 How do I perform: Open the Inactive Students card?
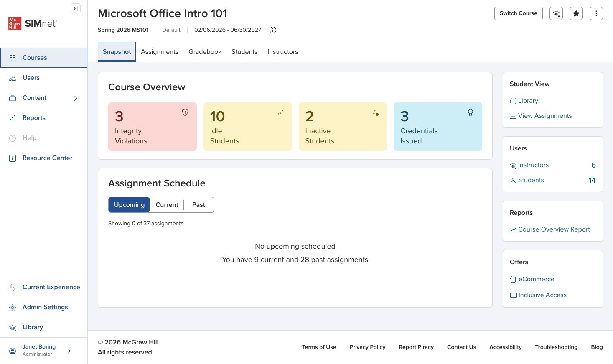click(x=343, y=127)
